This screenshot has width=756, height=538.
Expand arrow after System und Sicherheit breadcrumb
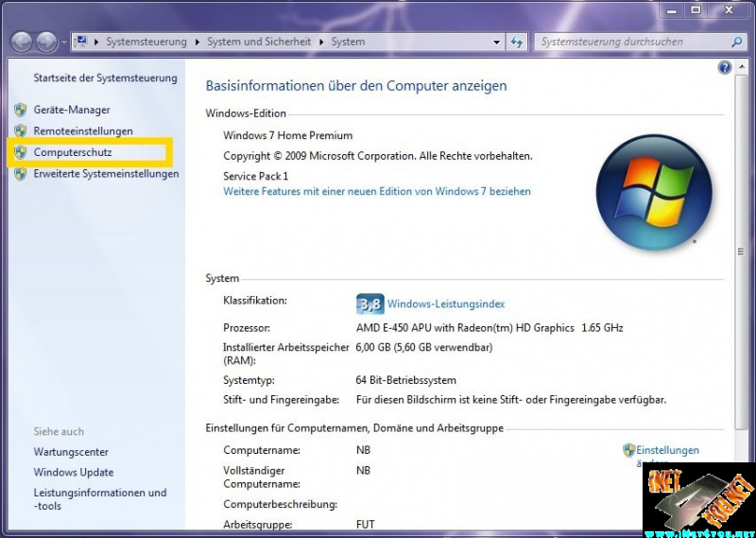pyautogui.click(x=321, y=43)
